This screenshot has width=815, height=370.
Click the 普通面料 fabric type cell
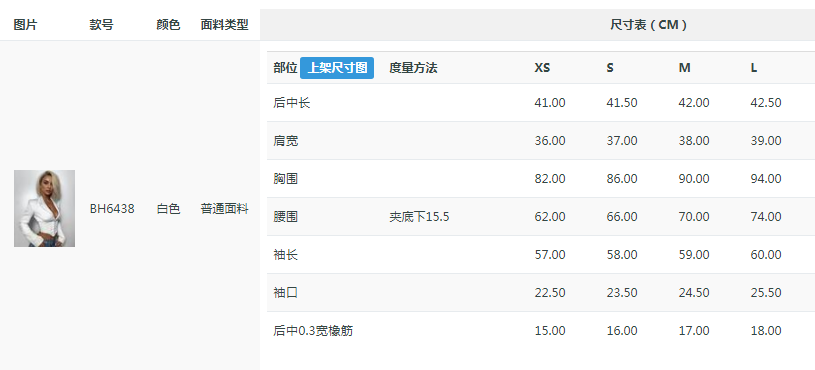tap(225, 209)
